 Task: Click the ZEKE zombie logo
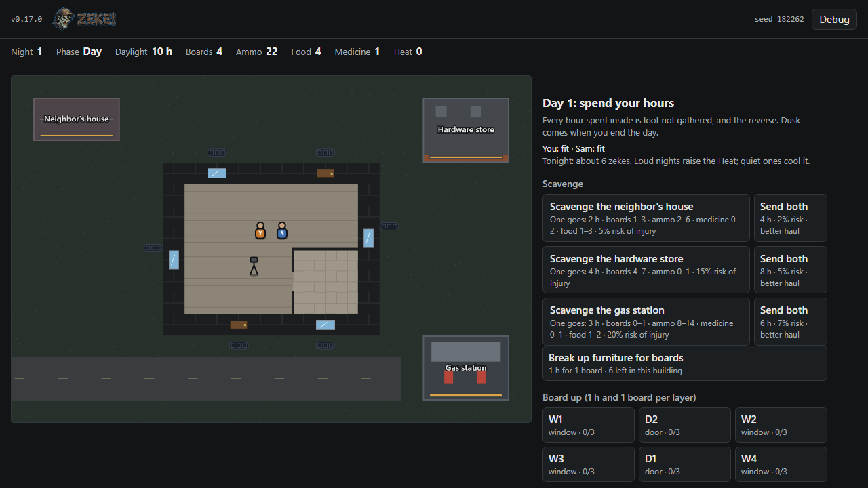[85, 19]
